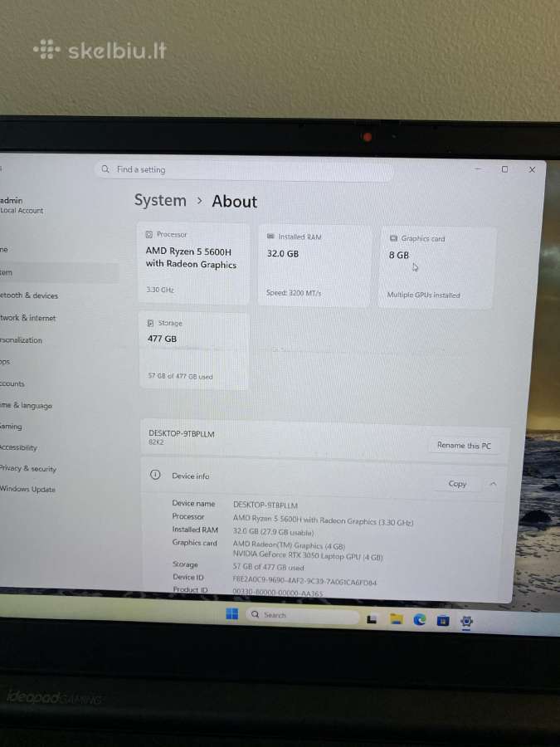Open Network & internet settings
This screenshot has width=560, height=747.
click(28, 318)
